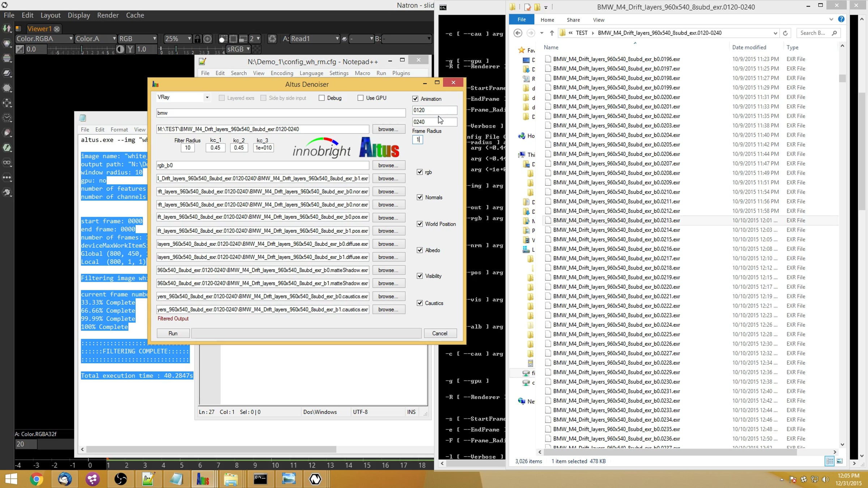Open the Image tools icon in Natron's left toolbar
The height and width of the screenshot is (488, 868).
click(x=7, y=29)
